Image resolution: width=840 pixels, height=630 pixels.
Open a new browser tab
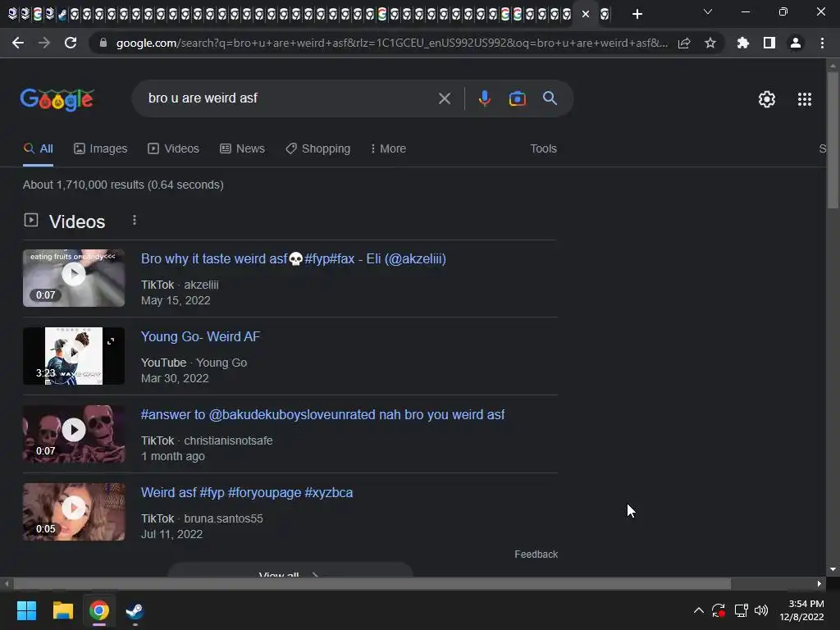pos(637,14)
